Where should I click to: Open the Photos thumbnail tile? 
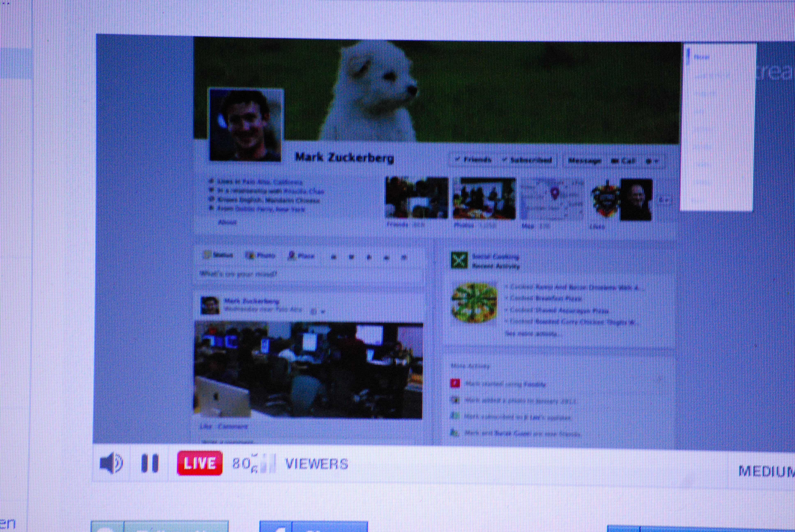484,198
